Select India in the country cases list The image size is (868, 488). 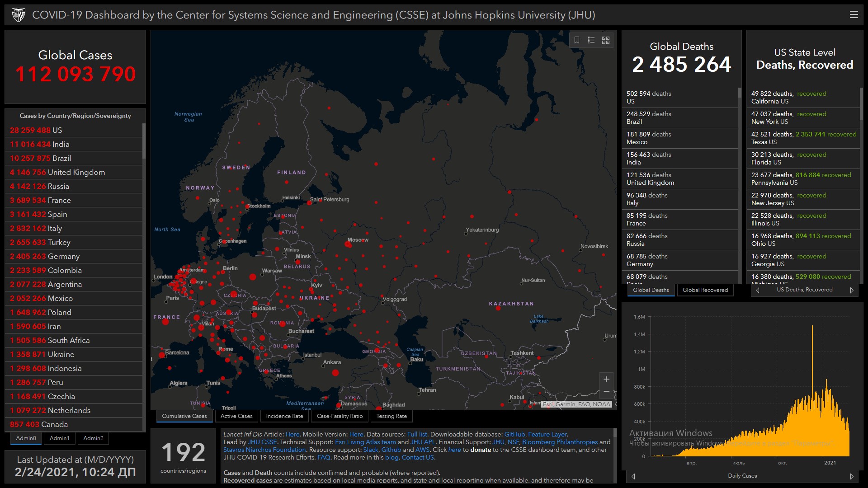(61, 144)
